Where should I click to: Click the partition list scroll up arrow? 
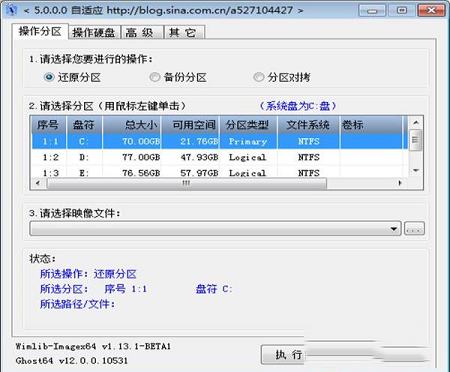[x=416, y=123]
